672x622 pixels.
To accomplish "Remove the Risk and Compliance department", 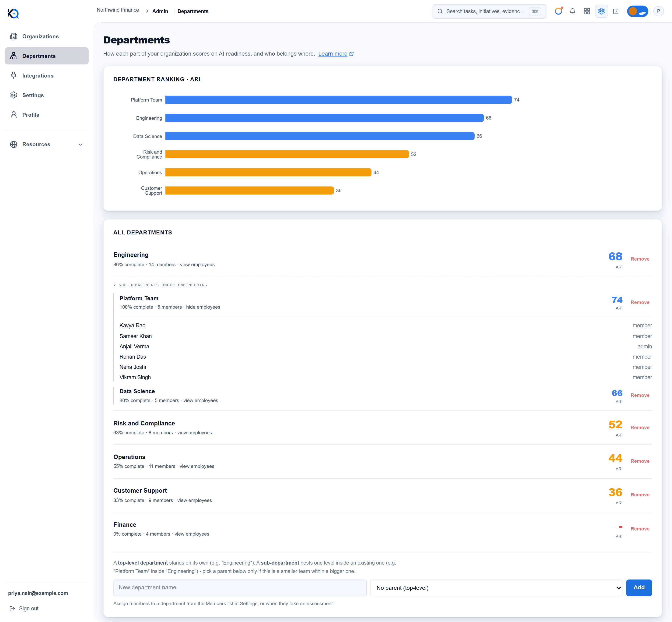I will pos(640,428).
